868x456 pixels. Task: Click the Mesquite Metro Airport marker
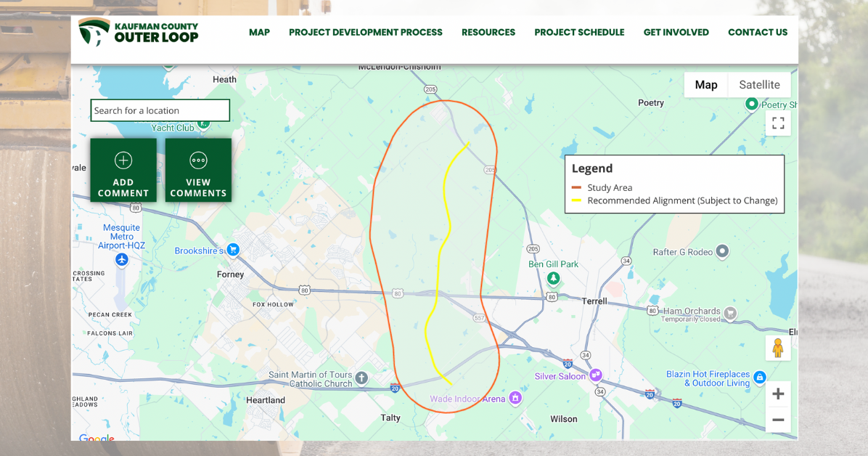(120, 258)
